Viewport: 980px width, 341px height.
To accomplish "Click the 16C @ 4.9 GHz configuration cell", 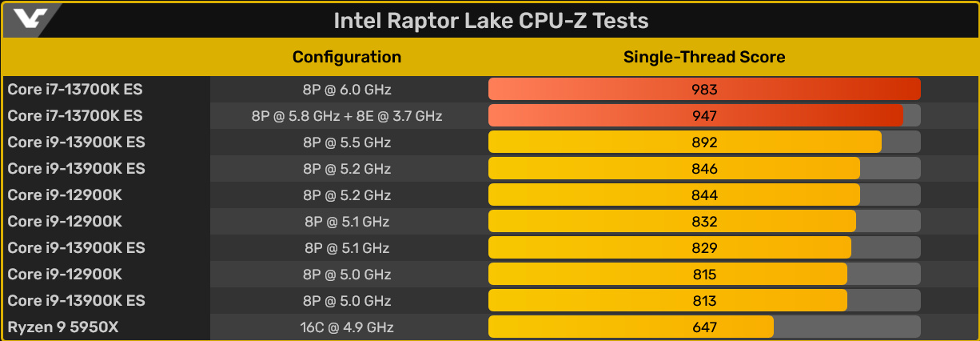I will 346,327.
